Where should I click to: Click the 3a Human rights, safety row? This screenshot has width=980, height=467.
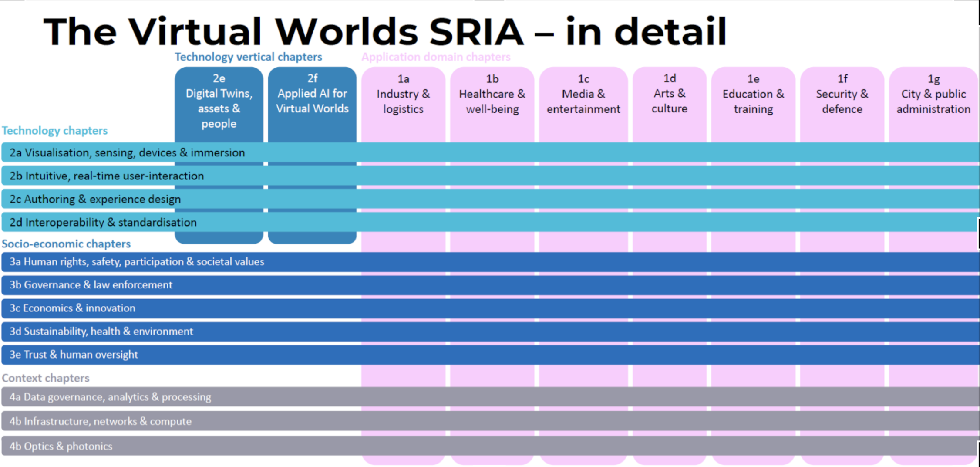[x=137, y=262]
